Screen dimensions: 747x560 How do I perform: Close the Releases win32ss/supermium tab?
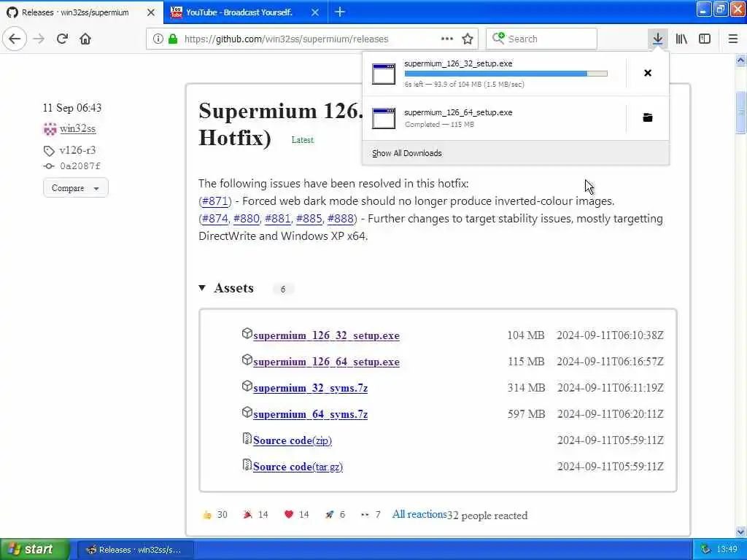pos(150,12)
